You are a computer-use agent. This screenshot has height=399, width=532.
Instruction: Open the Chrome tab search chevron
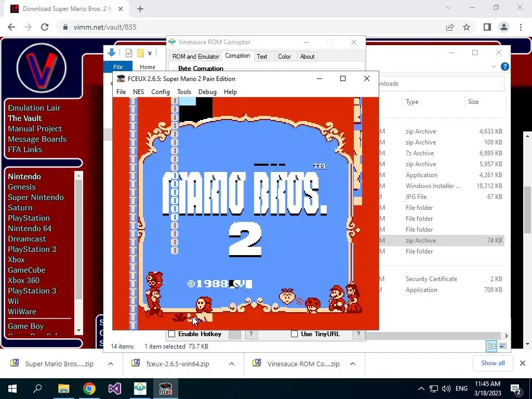pyautogui.click(x=448, y=7)
